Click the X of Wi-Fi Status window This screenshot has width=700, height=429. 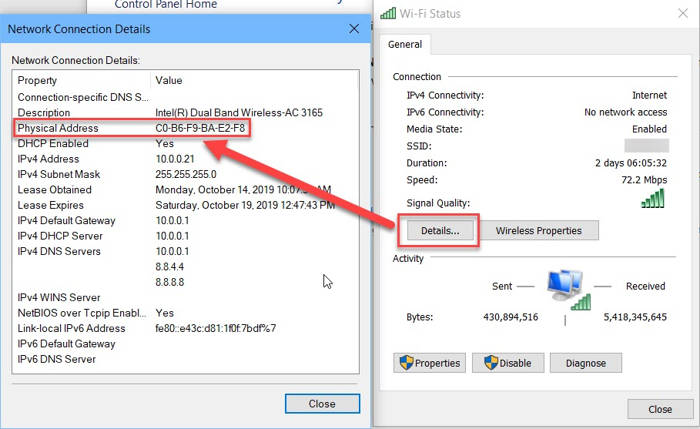pos(683,13)
